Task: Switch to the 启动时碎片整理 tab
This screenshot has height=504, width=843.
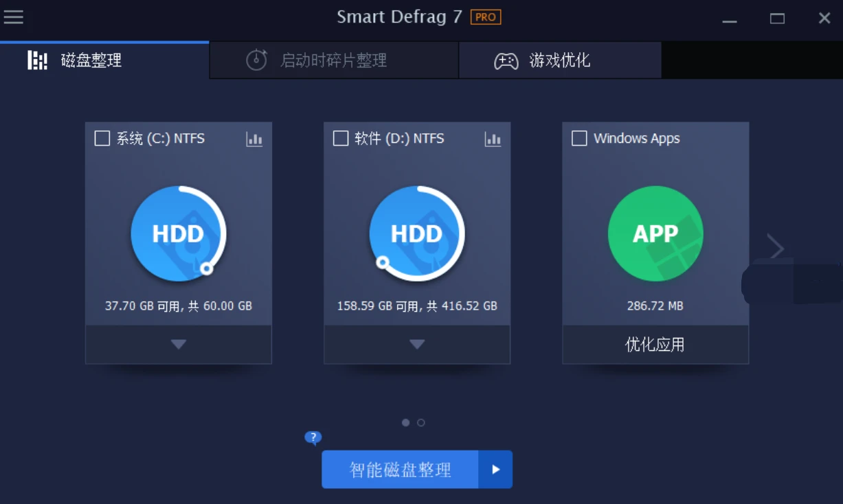Action: point(334,60)
